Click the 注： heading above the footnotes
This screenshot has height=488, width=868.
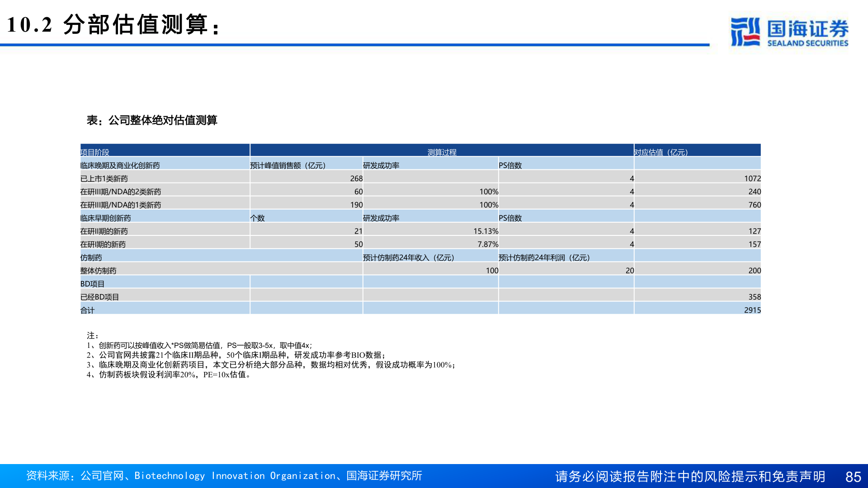tap(93, 335)
